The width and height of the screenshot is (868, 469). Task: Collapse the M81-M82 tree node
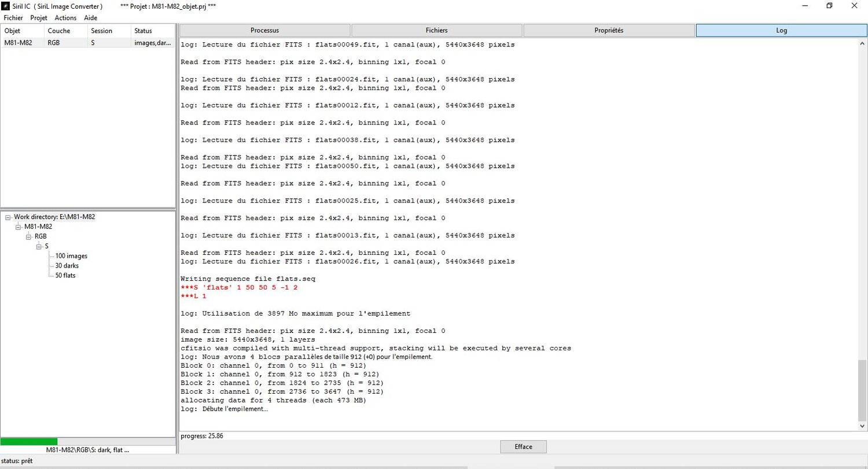pyautogui.click(x=19, y=227)
